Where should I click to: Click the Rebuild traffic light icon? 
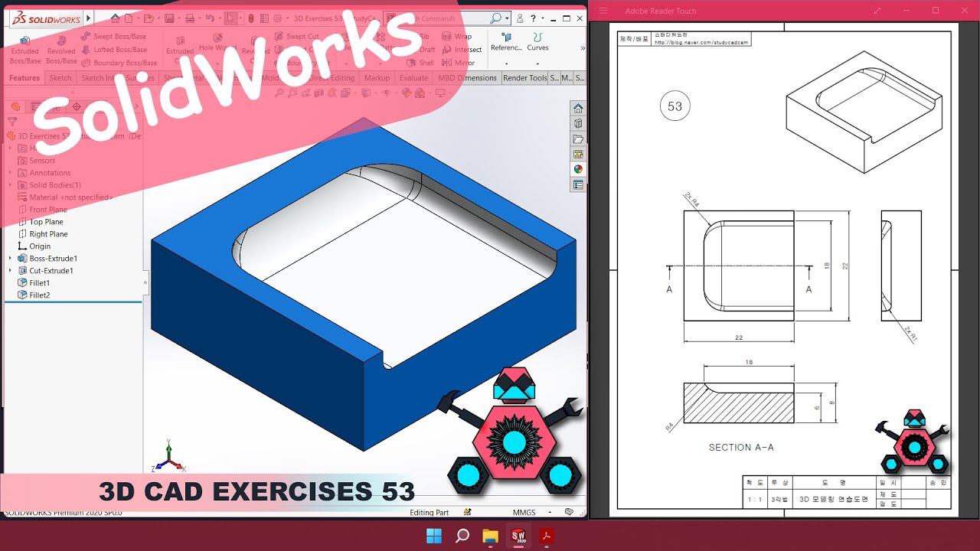click(252, 18)
